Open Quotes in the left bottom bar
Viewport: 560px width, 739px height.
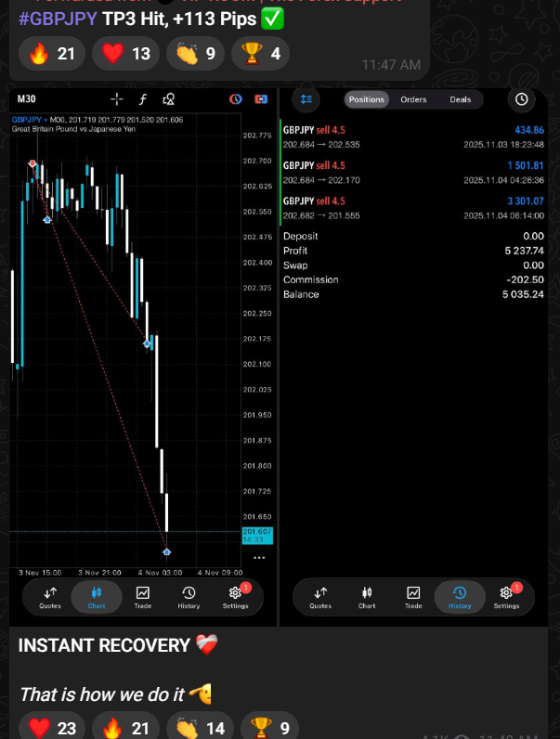tap(50, 597)
